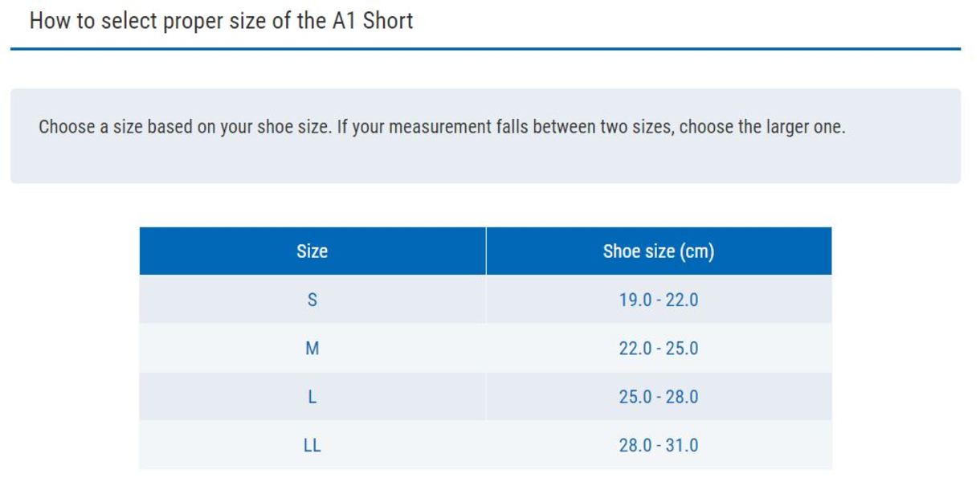The image size is (980, 482).
Task: Click the '31.0' largest shoe size value
Action: point(681,445)
